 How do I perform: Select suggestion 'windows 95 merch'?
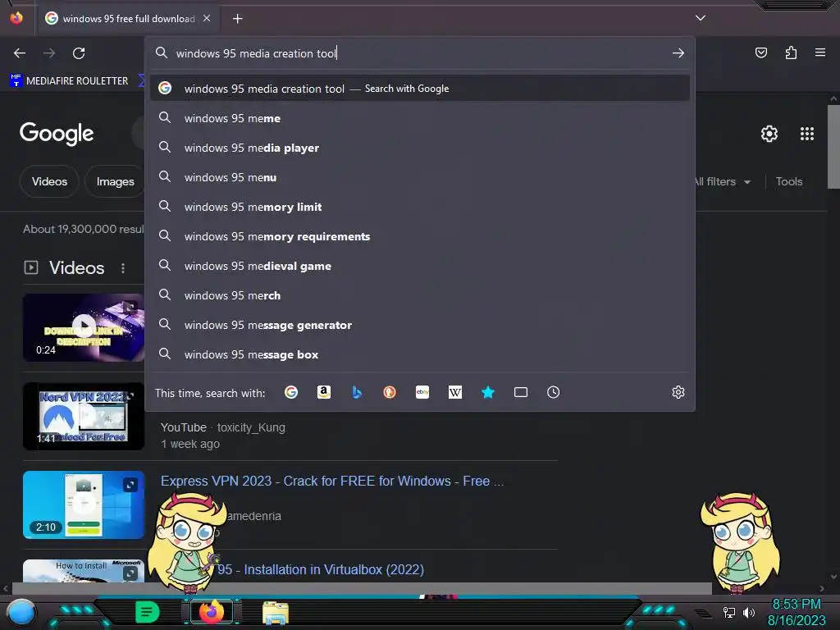(419, 295)
